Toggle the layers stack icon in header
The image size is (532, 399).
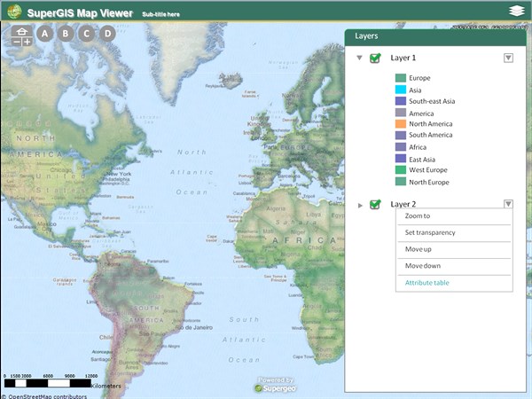click(x=517, y=12)
